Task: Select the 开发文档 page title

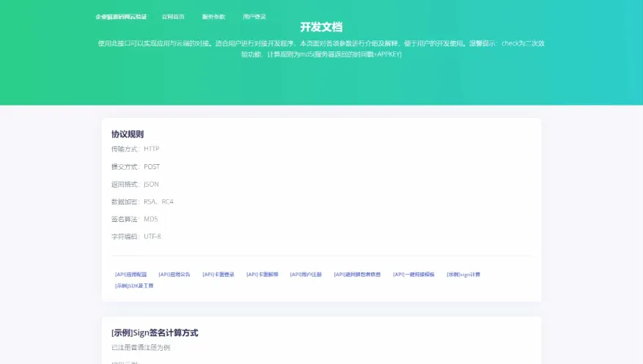Action: point(321,27)
